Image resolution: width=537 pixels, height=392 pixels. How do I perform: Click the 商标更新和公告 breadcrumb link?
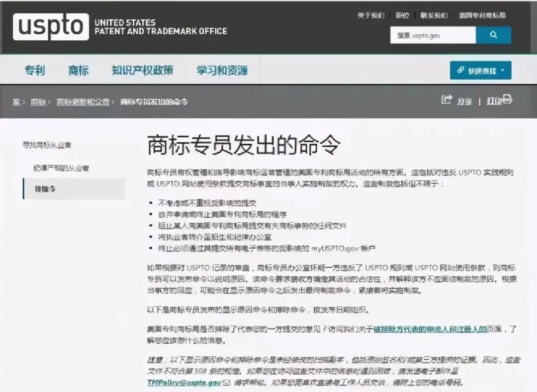pos(83,102)
